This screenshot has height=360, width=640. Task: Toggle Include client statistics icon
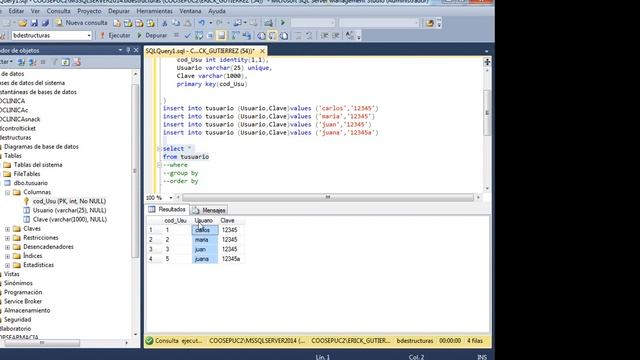click(247, 36)
